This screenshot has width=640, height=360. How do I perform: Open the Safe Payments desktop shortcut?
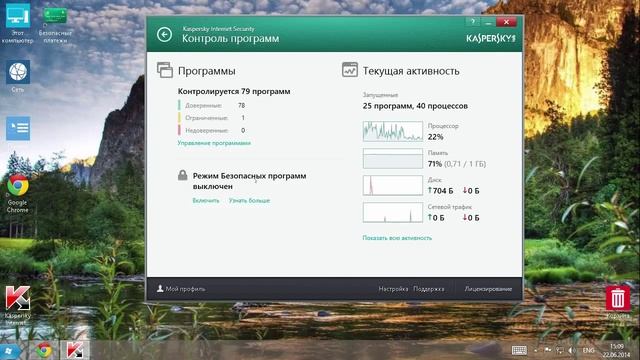coord(55,25)
